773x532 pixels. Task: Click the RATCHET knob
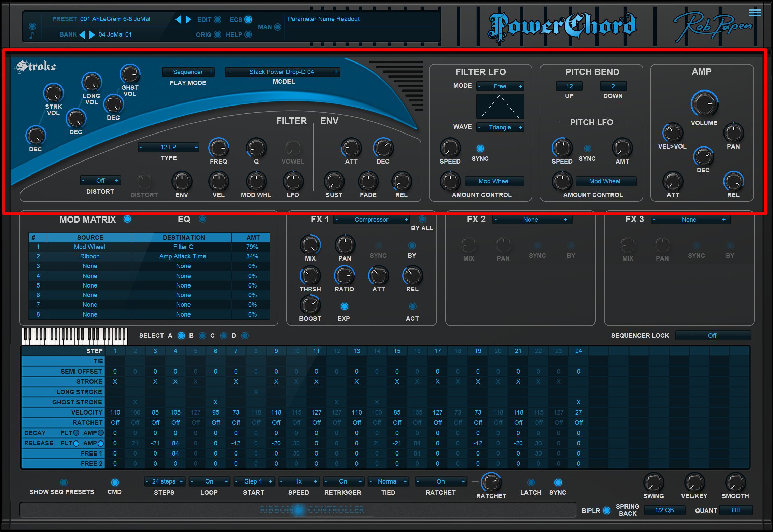tap(491, 482)
